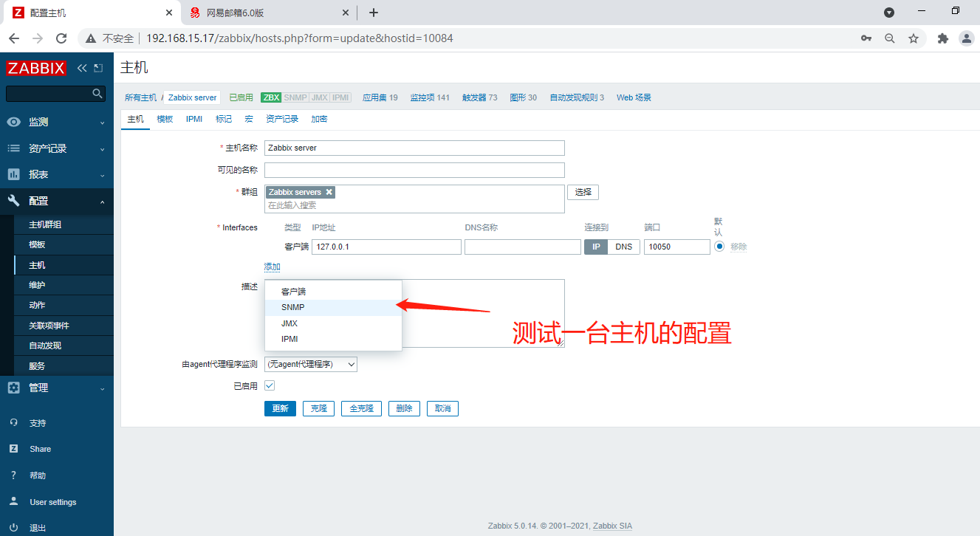Collapse the 配置 sidebar section
The width and height of the screenshot is (980, 536).
pos(57,201)
